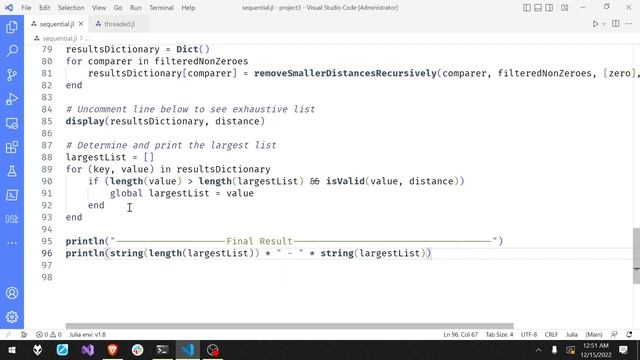Run the Julia file with play button
Viewport: 640px width, 360px height.
[596, 24]
